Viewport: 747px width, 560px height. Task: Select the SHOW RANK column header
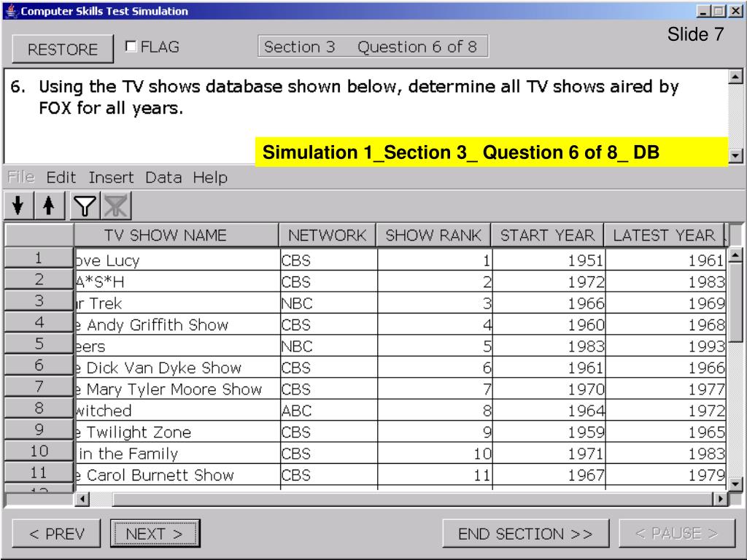433,236
